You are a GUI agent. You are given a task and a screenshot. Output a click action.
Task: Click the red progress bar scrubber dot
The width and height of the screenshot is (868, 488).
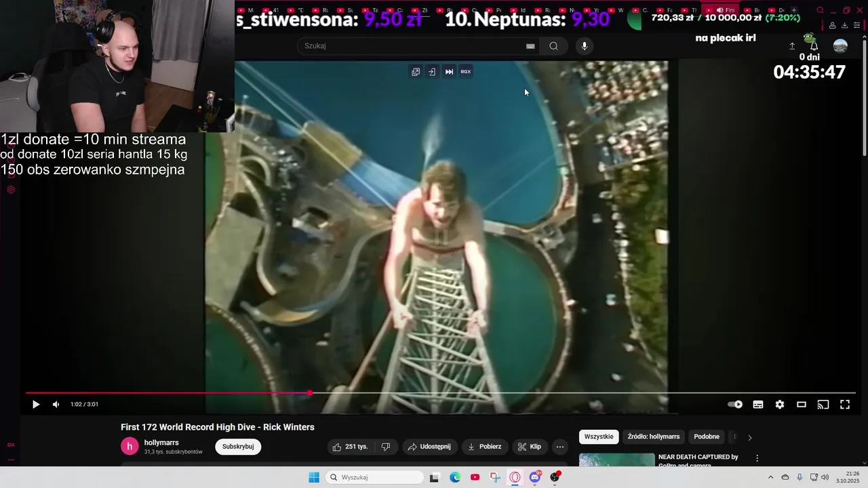(x=310, y=393)
